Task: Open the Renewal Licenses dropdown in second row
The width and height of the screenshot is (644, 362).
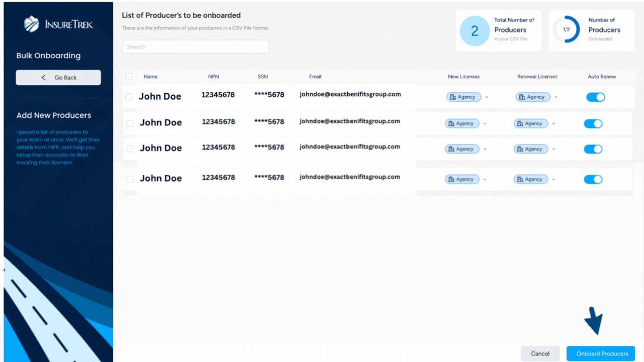Action: click(553, 123)
